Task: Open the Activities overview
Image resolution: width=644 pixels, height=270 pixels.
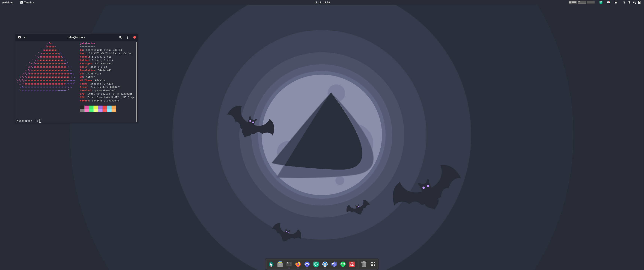Action: (x=7, y=2)
